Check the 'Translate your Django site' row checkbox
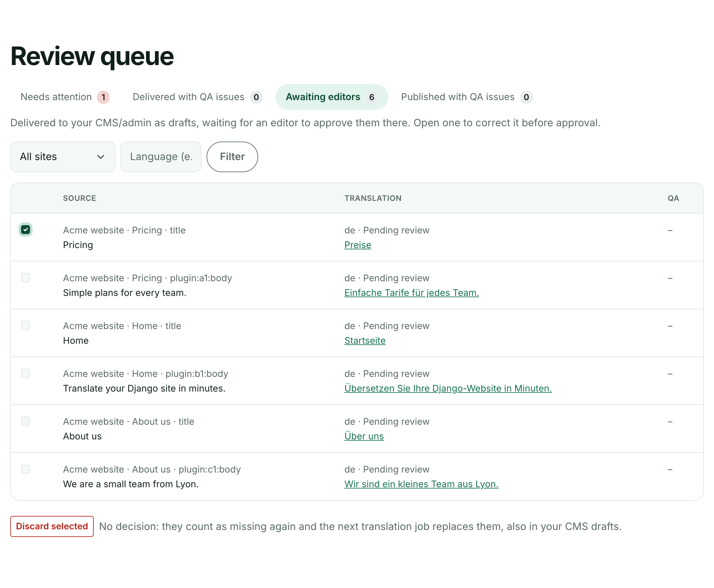 click(x=25, y=373)
